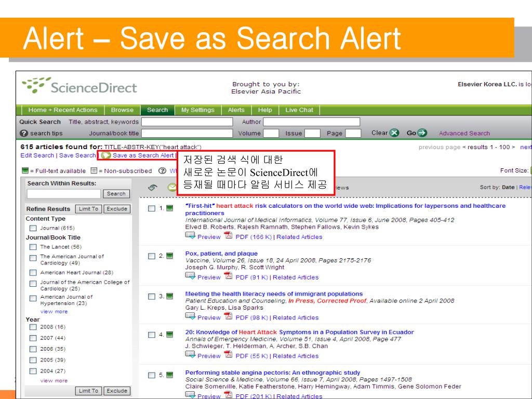Click the Go arrow icon button
Image resolution: width=532 pixels, height=399 pixels.
tap(422, 133)
